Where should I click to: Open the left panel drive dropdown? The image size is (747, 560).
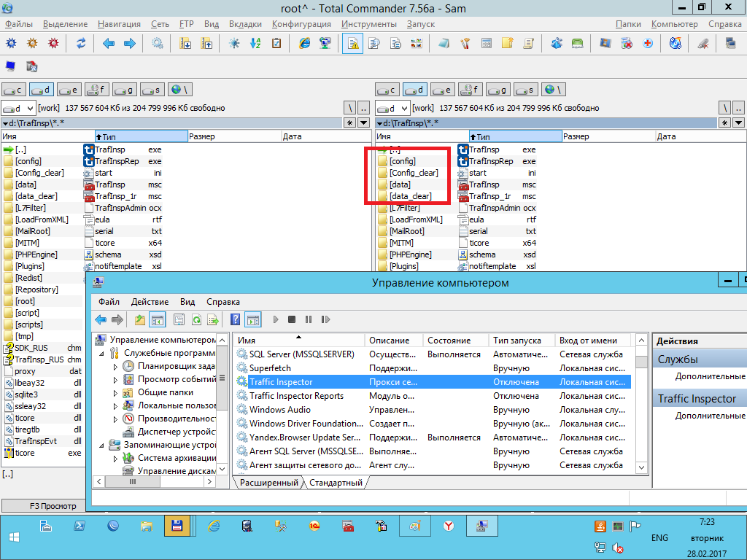point(18,108)
